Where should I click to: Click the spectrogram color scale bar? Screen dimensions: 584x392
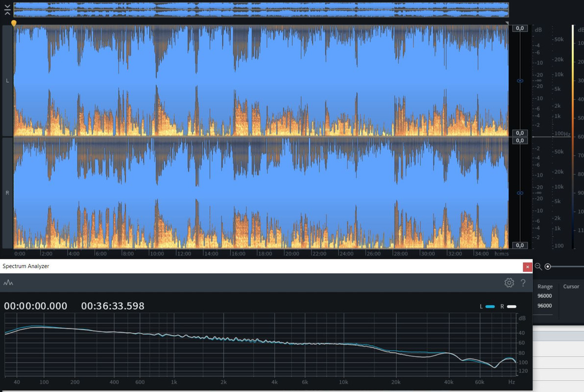pos(573,136)
